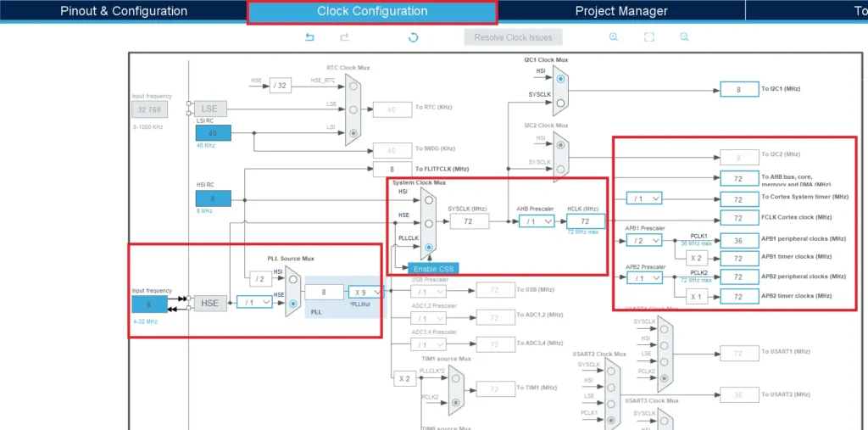868x430 pixels.
Task: Click the To IWDG (KHz) value box
Action: [392, 149]
